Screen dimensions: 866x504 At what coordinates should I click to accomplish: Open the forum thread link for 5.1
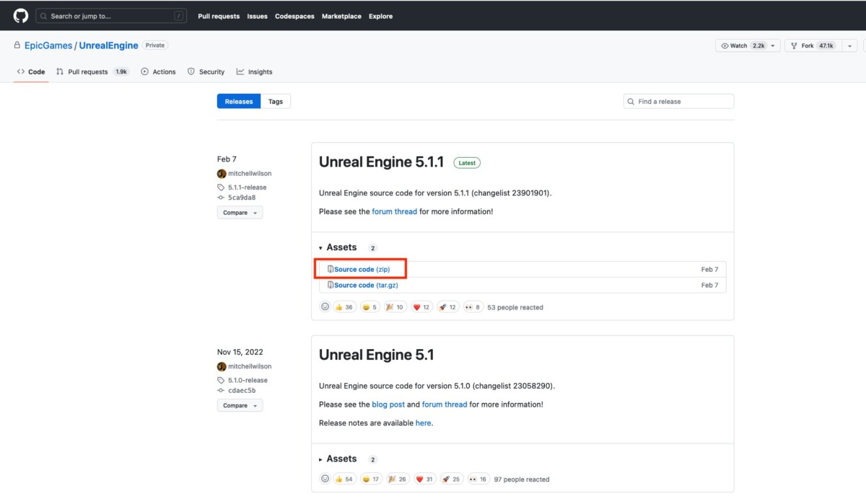click(x=445, y=404)
